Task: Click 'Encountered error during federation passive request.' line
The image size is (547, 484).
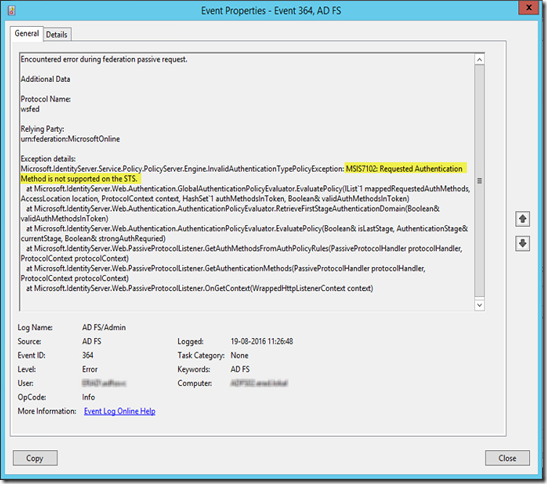Action: [x=104, y=59]
